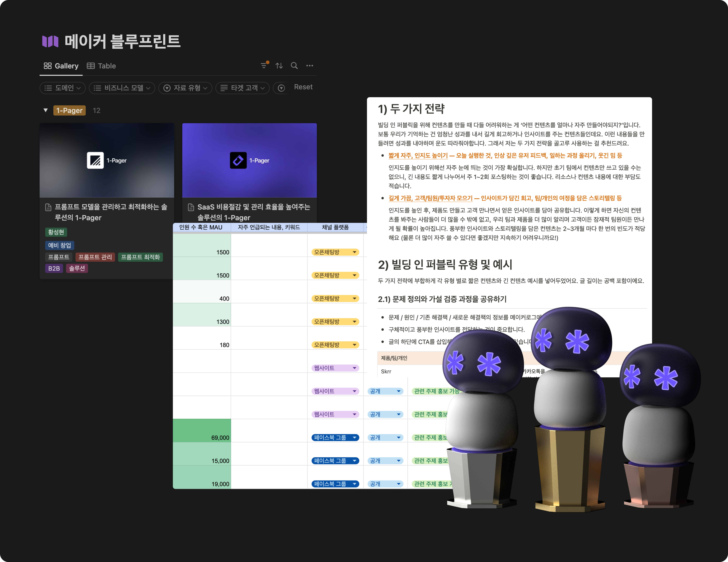
Task: Switch to the Table view tab
Action: [101, 66]
